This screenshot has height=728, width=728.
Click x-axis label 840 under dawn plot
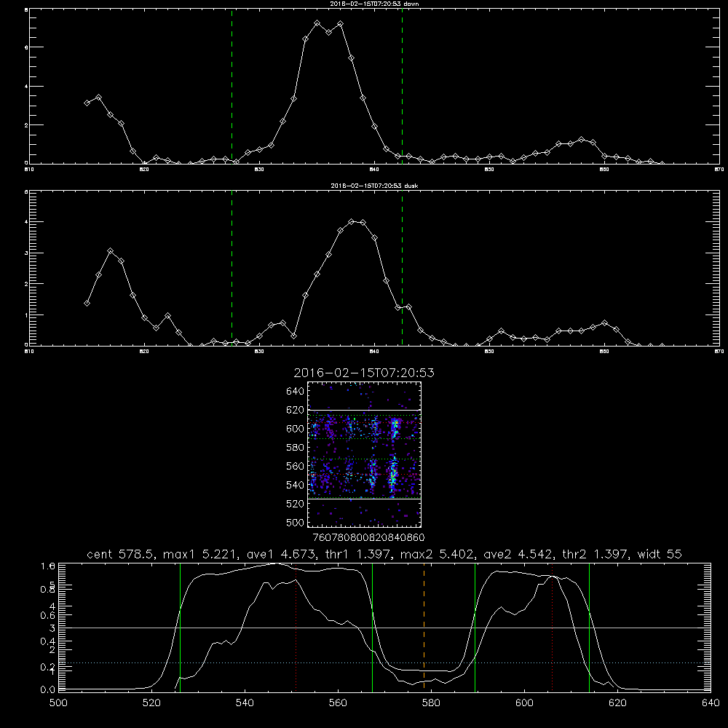[x=374, y=170]
